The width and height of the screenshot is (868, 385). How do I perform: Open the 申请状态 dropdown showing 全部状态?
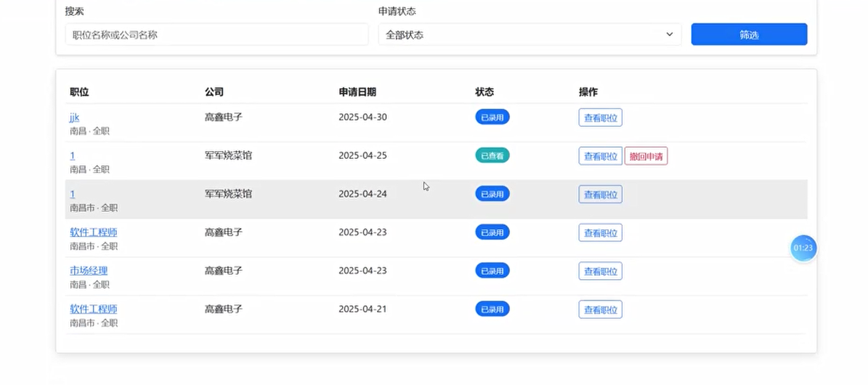click(x=530, y=34)
